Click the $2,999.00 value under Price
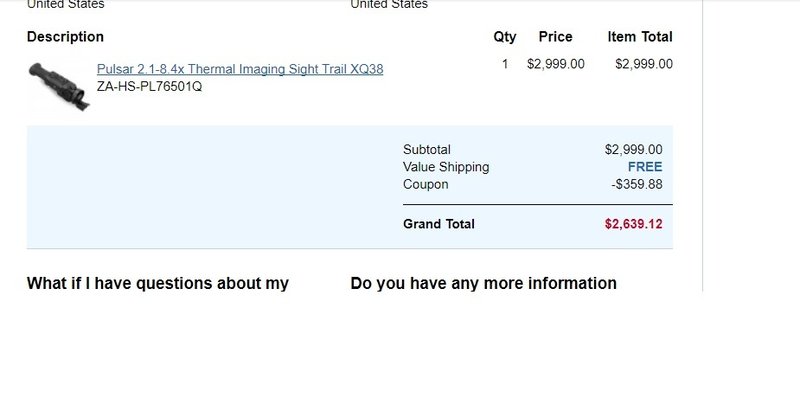The width and height of the screenshot is (800, 398). [556, 64]
